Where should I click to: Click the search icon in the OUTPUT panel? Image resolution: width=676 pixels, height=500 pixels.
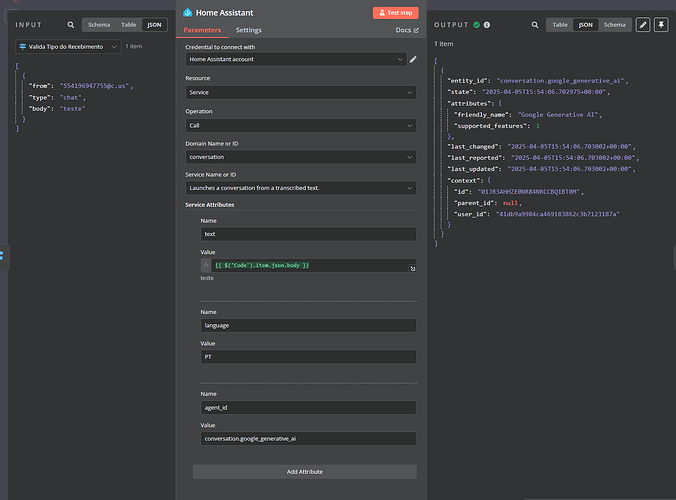coord(535,25)
